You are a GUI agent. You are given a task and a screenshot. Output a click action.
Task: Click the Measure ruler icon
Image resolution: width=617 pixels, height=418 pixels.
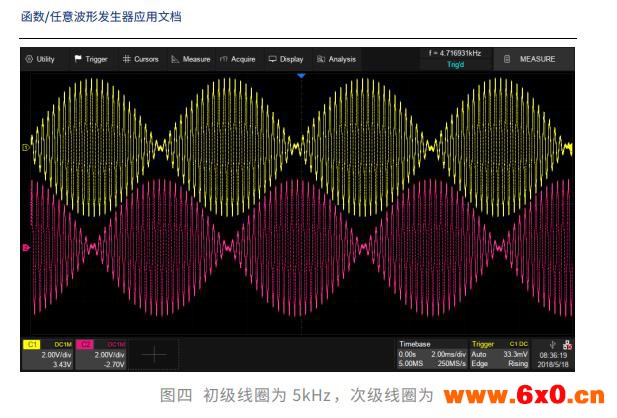[175, 59]
